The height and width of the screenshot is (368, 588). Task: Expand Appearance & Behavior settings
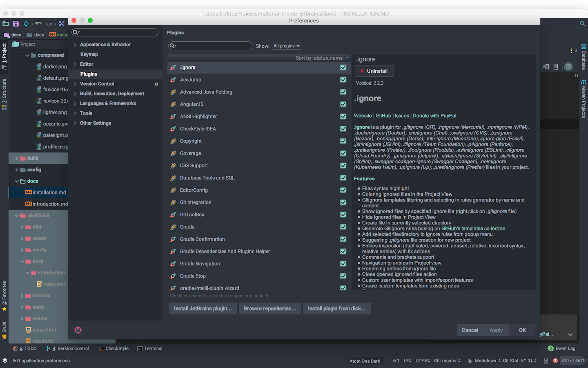pos(75,45)
